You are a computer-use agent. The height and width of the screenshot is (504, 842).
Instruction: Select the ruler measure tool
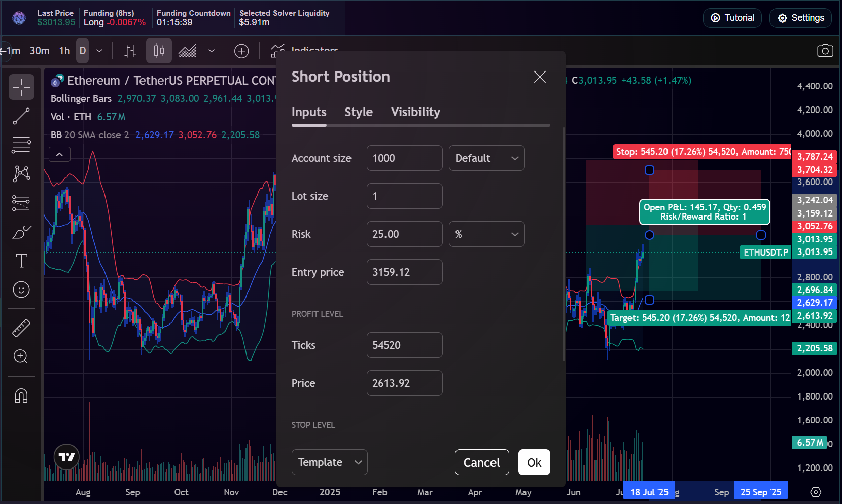21,328
